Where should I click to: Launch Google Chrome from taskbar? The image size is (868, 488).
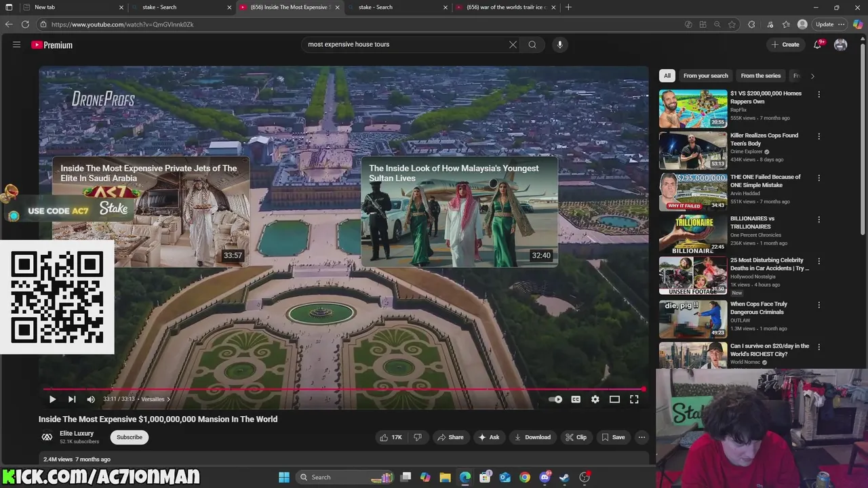click(x=525, y=477)
